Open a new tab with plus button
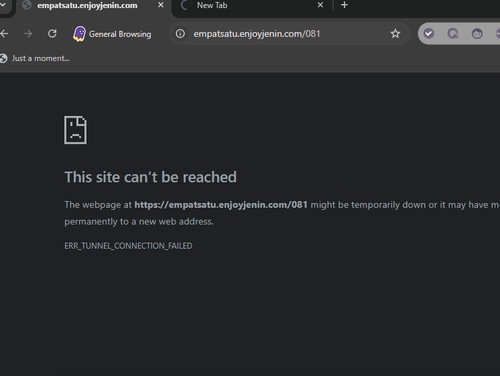Image resolution: width=500 pixels, height=376 pixels. tap(345, 5)
